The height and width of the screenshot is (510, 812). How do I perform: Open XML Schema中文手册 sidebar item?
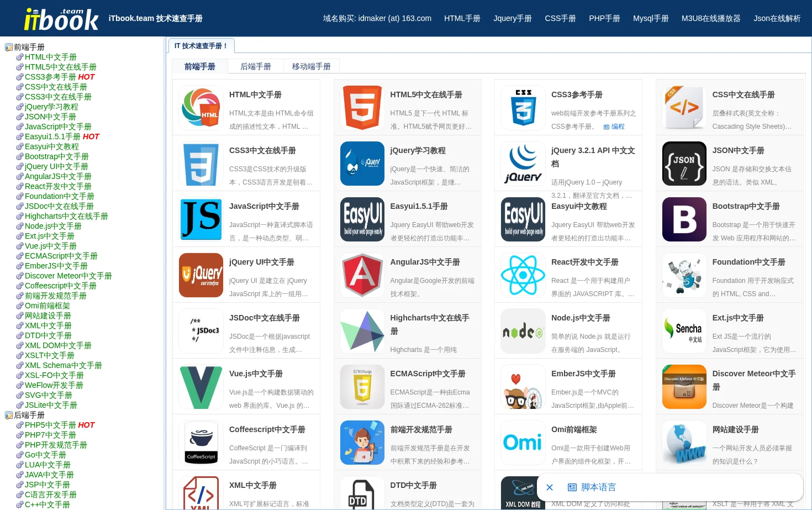coord(64,366)
